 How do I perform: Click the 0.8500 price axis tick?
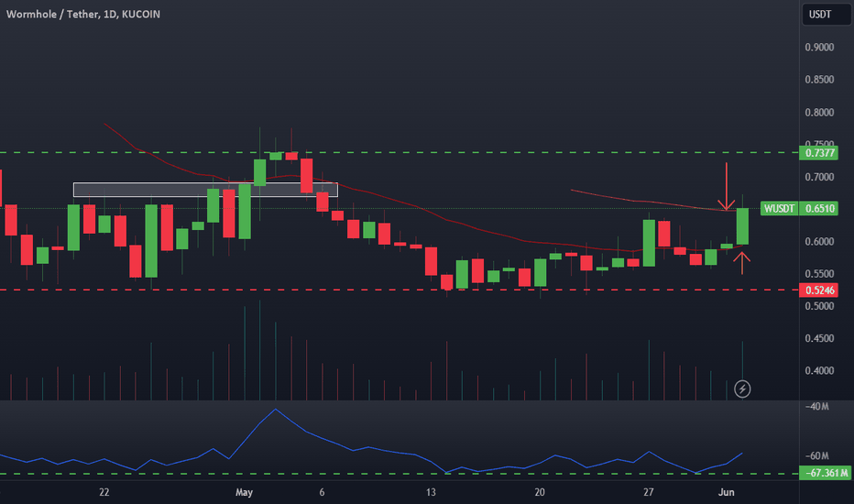(x=819, y=80)
